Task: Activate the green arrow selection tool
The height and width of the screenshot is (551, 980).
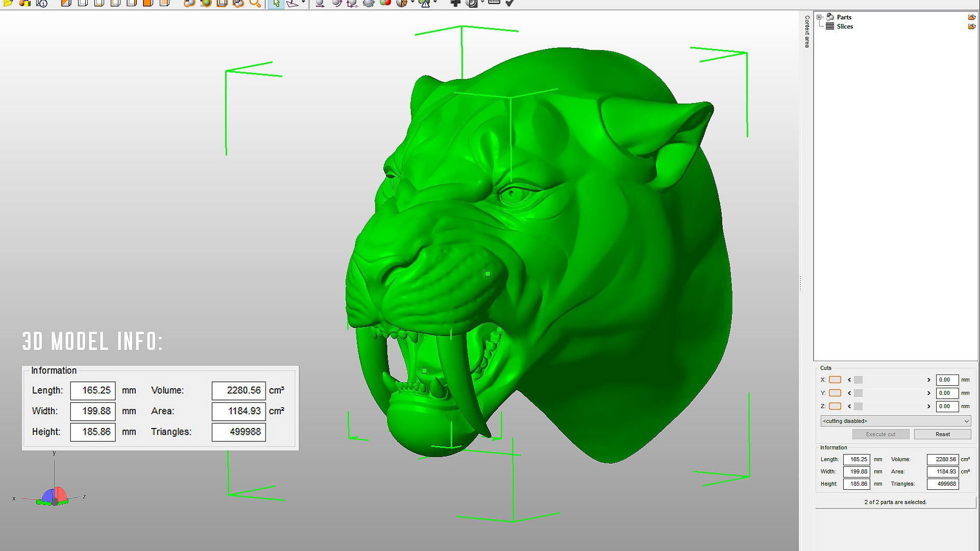Action: tap(276, 3)
